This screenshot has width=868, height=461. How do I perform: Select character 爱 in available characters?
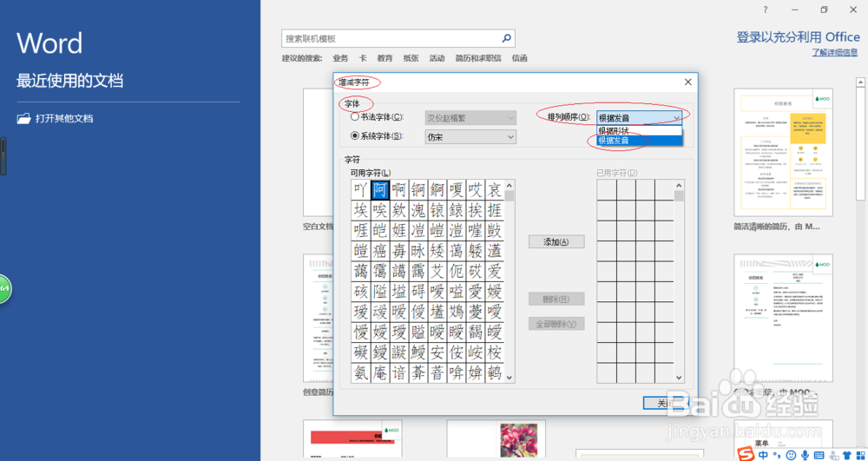click(494, 271)
